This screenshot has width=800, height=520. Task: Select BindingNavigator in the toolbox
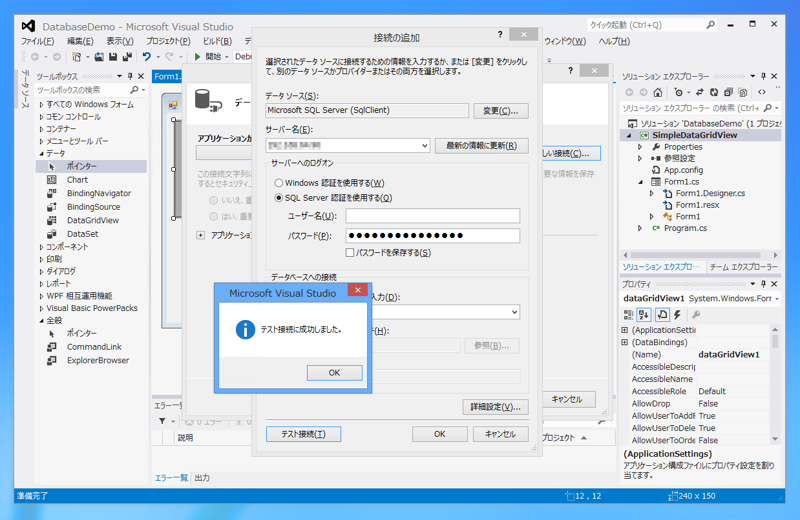(x=98, y=193)
